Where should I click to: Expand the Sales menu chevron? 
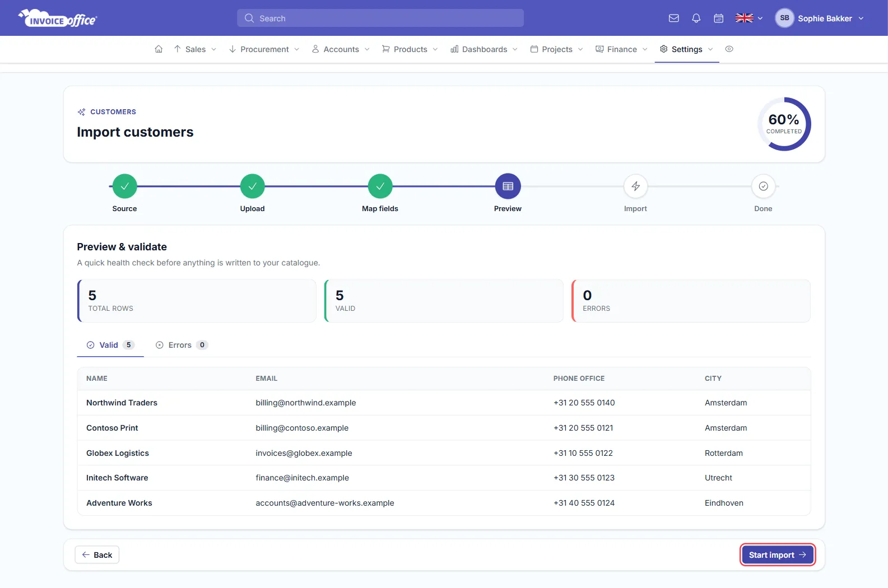(213, 49)
